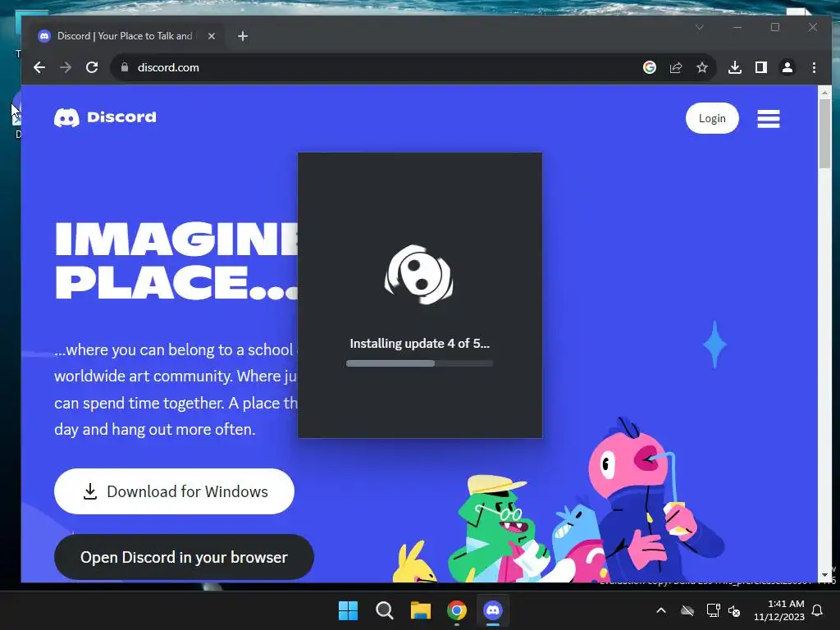
Task: Maximize the Chrome window
Action: point(775,27)
